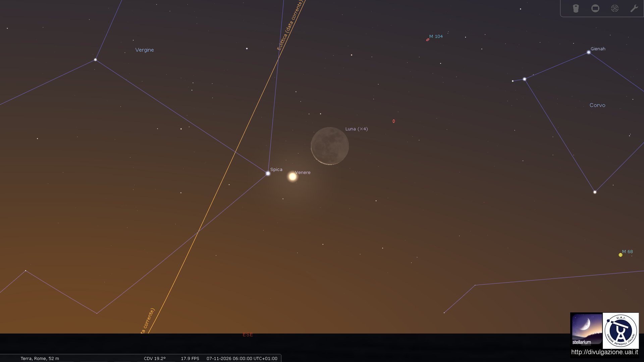This screenshot has height=362, width=644.
Task: Toggle the Oculars eyepiece view icon
Action: (x=576, y=8)
